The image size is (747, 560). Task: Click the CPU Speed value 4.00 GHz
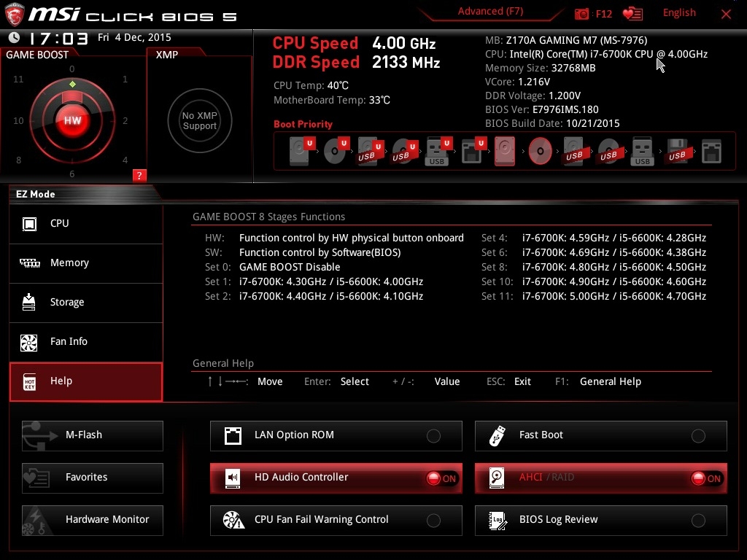click(404, 43)
